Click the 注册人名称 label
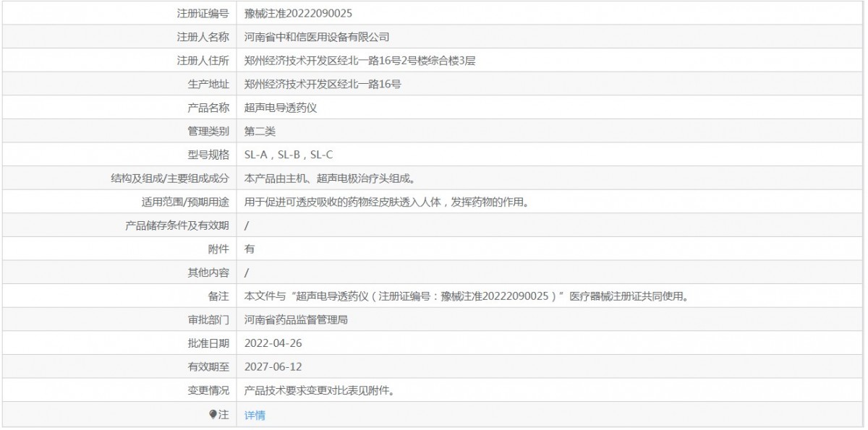868x430 pixels. pyautogui.click(x=203, y=37)
